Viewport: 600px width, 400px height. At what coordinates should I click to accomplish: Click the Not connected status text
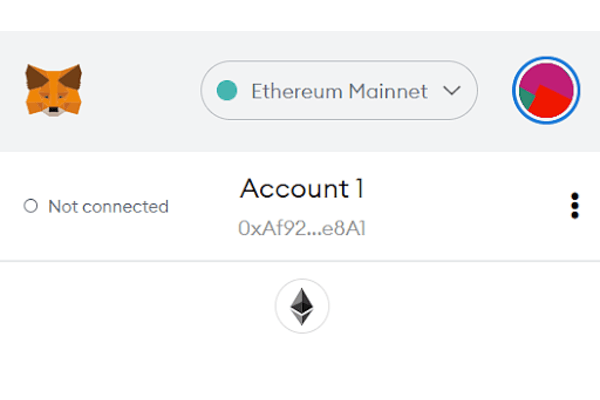pyautogui.click(x=108, y=207)
